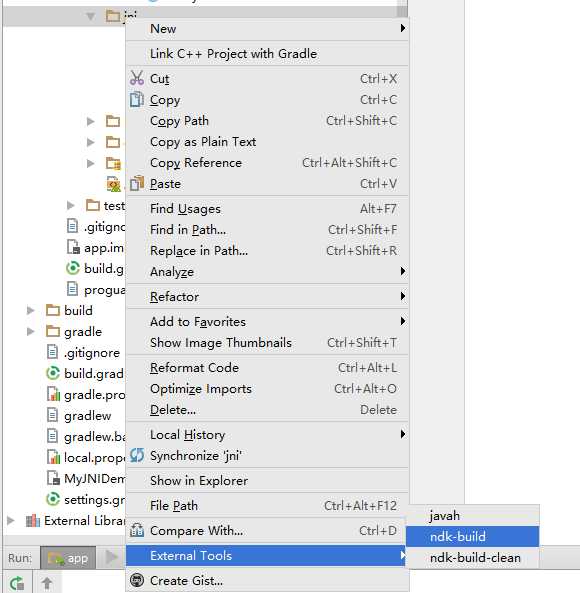
Task: Click the gradle folder icon
Action: [53, 331]
